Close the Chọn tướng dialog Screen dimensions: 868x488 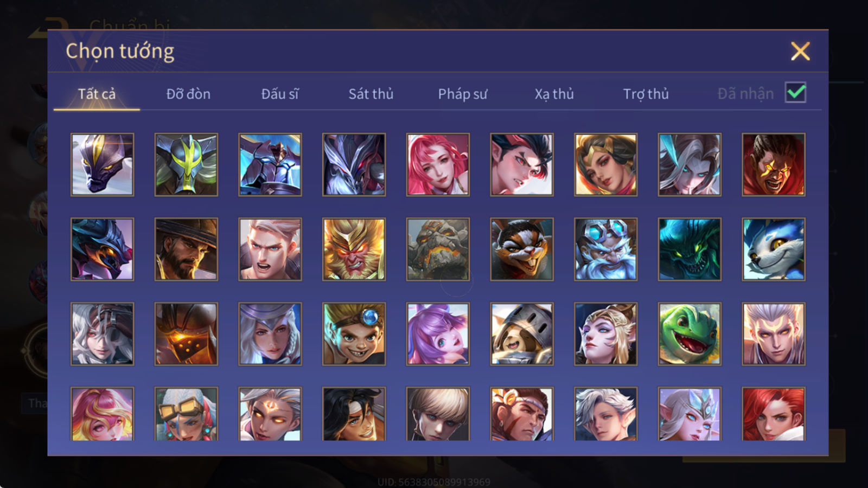[x=800, y=51]
